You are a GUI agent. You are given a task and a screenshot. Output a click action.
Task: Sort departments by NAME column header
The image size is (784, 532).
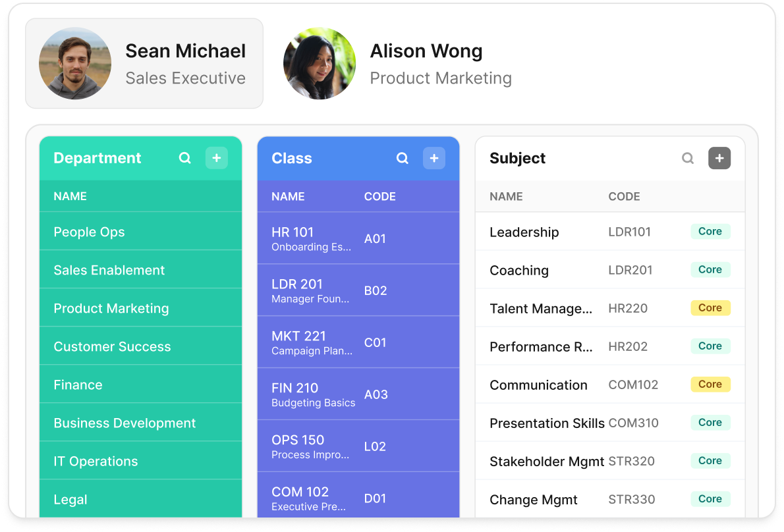(x=70, y=196)
